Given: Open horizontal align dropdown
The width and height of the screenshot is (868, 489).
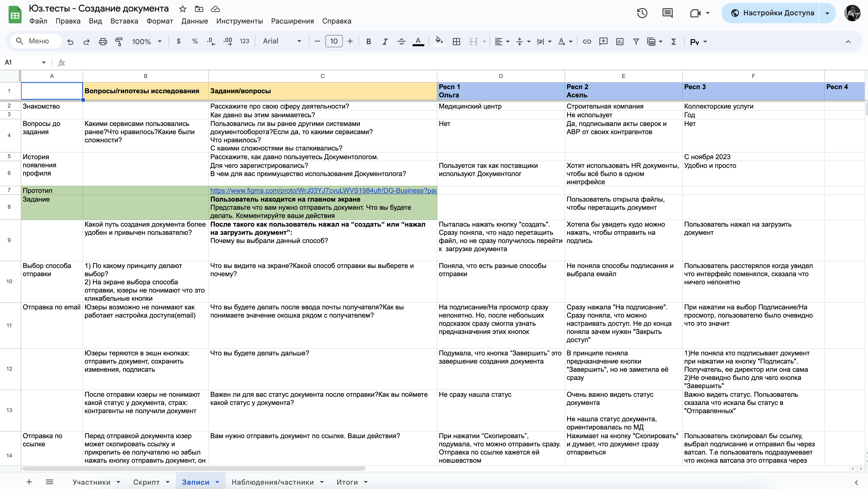Looking at the screenshot, I should [x=501, y=41].
